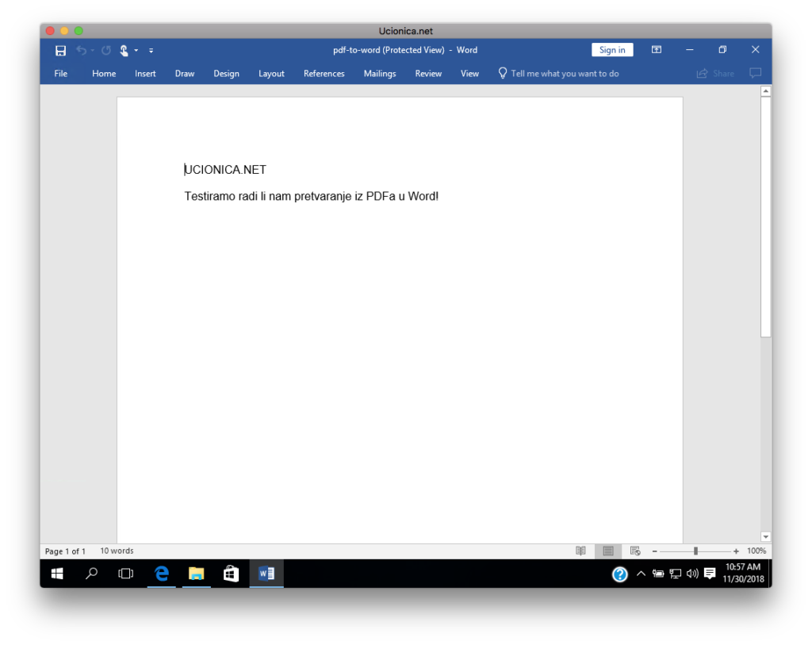Switch to Web Layout view

[635, 551]
